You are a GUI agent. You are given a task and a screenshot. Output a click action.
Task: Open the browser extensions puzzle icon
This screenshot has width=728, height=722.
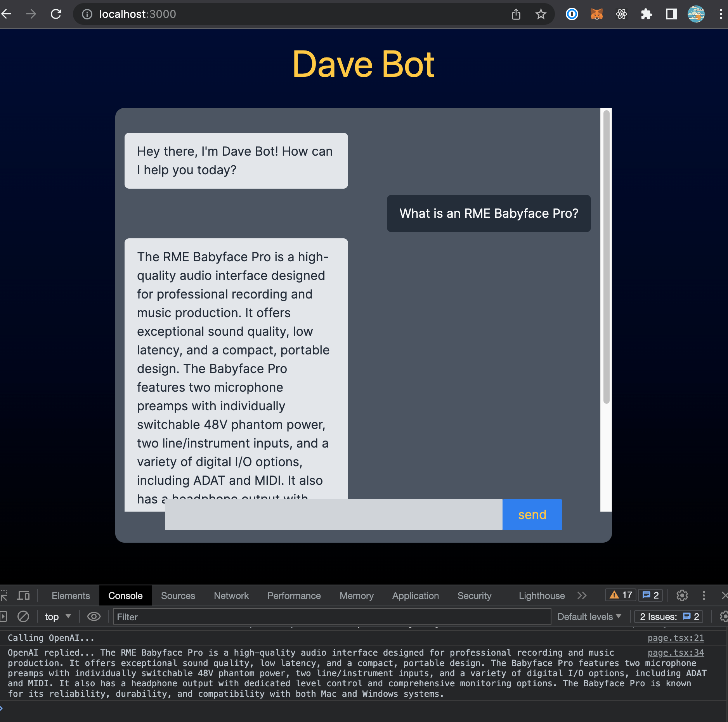[x=647, y=14]
